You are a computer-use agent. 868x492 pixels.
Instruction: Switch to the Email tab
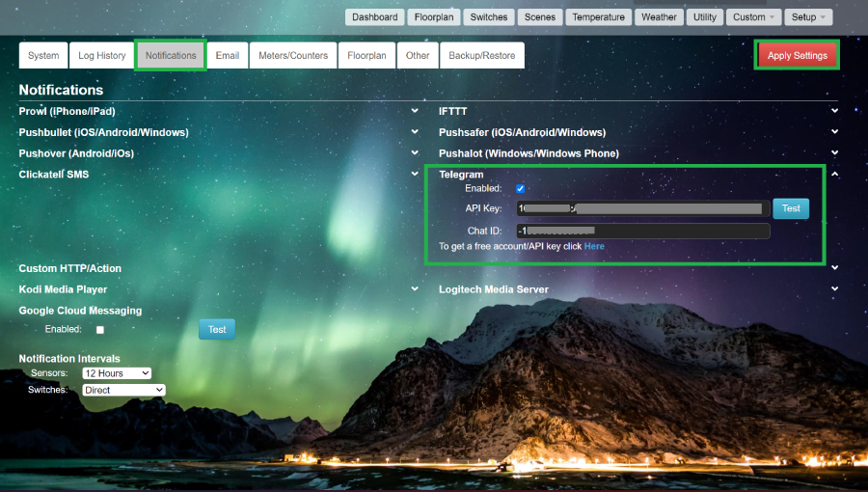coord(228,56)
